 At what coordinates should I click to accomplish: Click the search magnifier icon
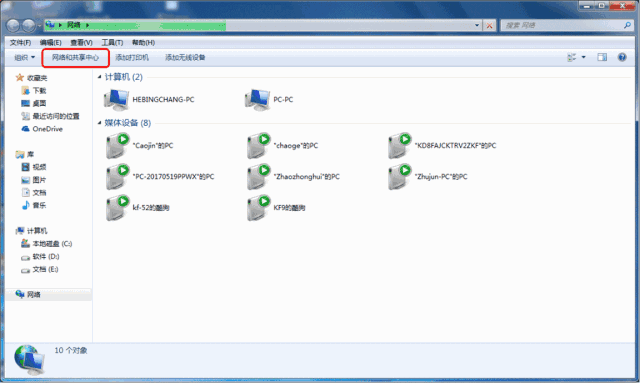tap(627, 25)
